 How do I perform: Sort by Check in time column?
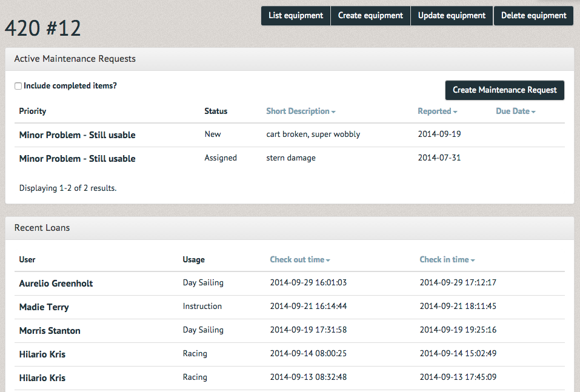447,259
